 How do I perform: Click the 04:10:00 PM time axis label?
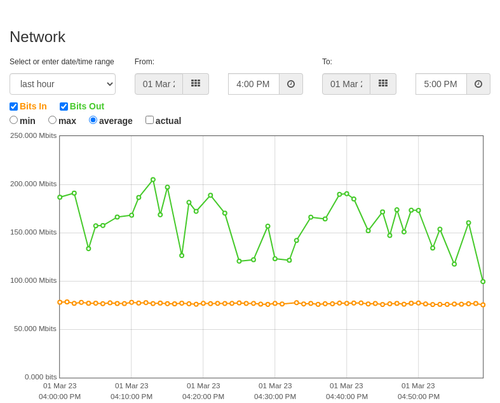pyautogui.click(x=131, y=397)
